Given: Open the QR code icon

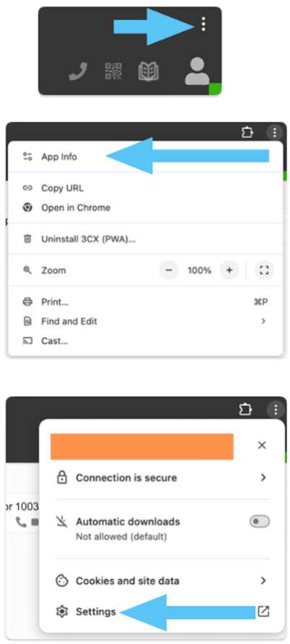Looking at the screenshot, I should point(113,71).
